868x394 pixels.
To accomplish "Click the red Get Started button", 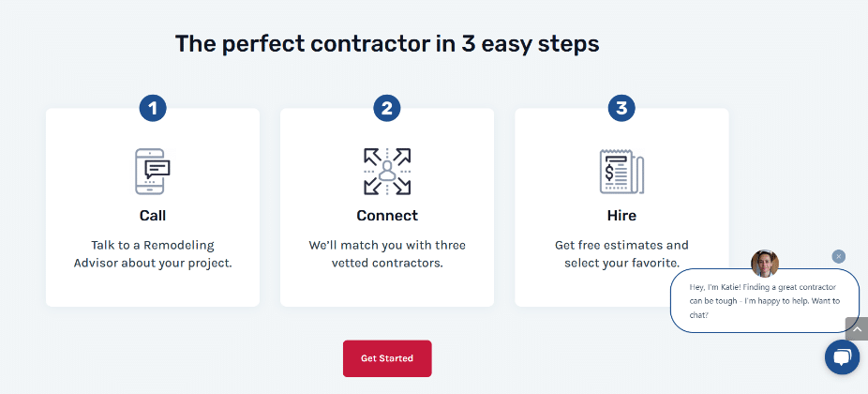I will [x=387, y=358].
